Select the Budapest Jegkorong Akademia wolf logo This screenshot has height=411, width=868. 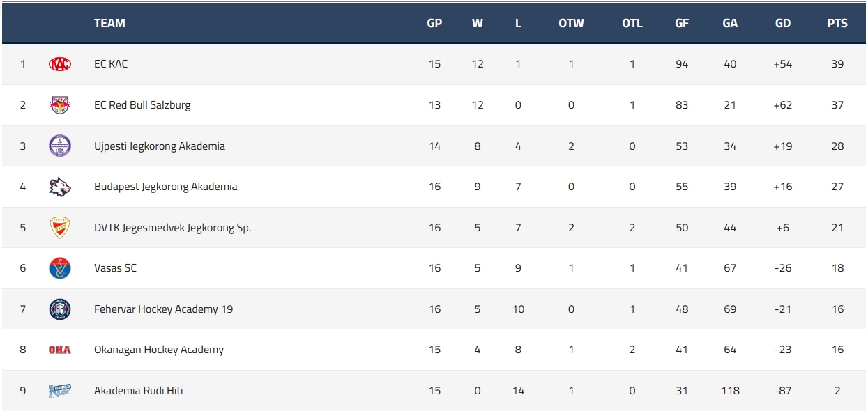click(60, 187)
